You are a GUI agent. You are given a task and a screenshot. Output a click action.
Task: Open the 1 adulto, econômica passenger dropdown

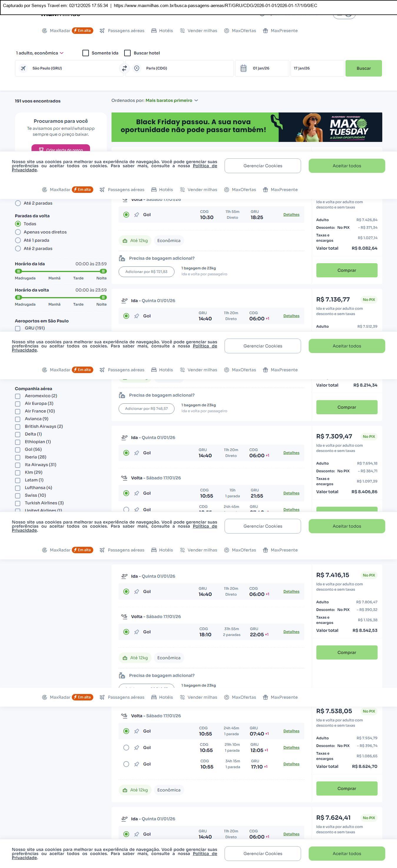tap(40, 53)
